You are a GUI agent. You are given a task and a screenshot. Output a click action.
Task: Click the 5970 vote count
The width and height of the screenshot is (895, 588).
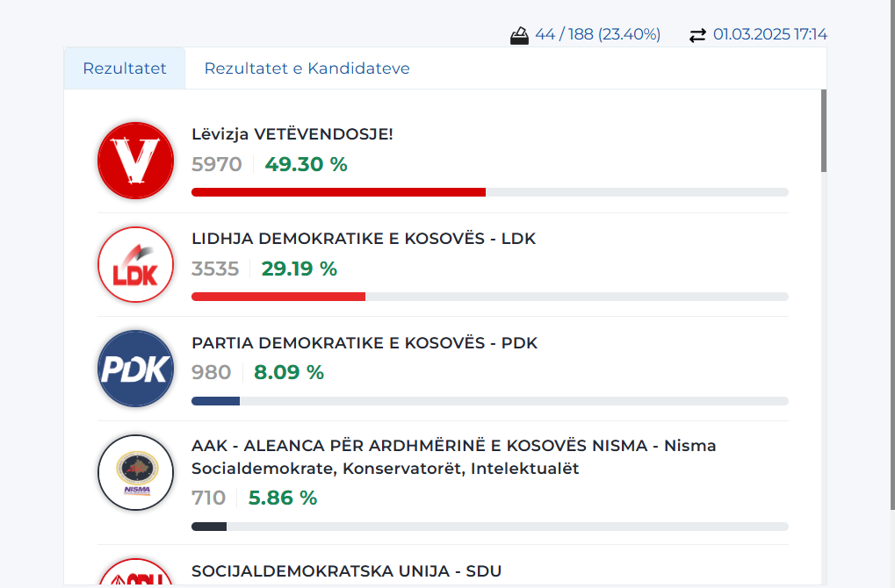tap(217, 164)
